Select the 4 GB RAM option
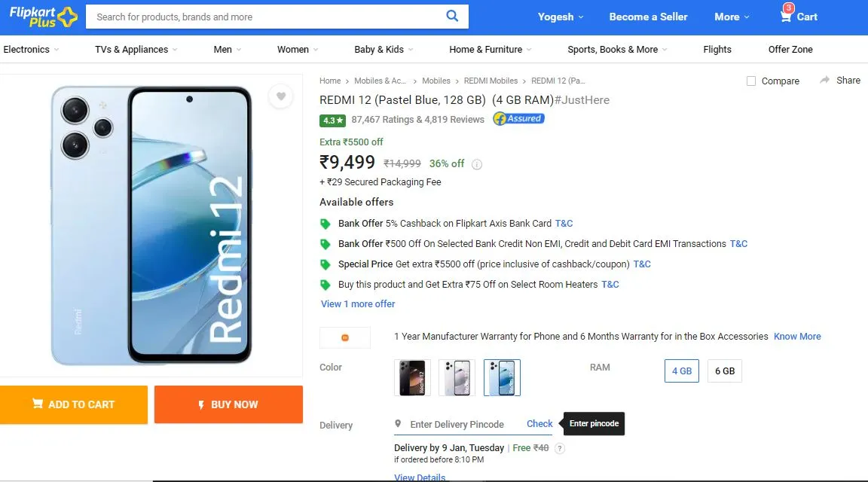The width and height of the screenshot is (868, 482). (681, 371)
